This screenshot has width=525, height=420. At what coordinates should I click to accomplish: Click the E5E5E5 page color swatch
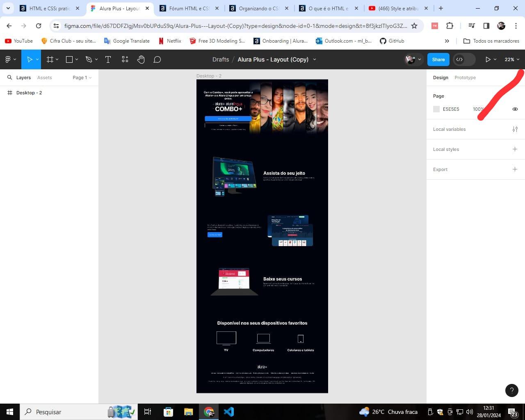[x=436, y=109]
